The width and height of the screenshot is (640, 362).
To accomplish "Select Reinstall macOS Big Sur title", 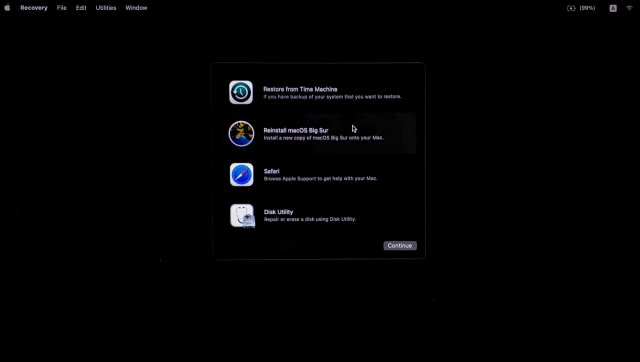I will 296,130.
